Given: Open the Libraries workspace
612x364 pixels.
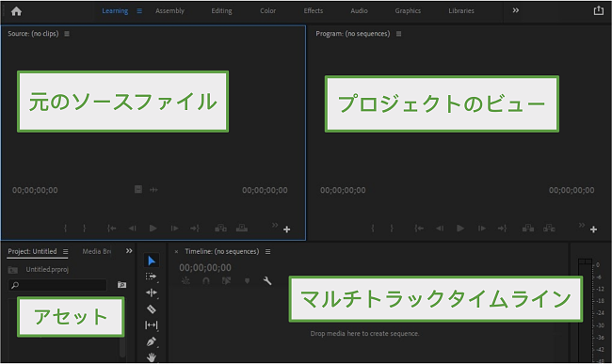Looking at the screenshot, I should point(461,11).
